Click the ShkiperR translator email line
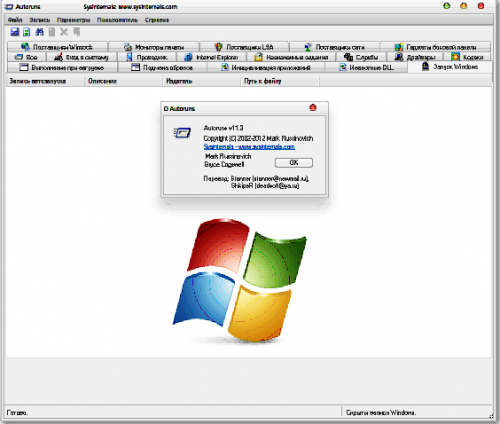 (x=265, y=186)
